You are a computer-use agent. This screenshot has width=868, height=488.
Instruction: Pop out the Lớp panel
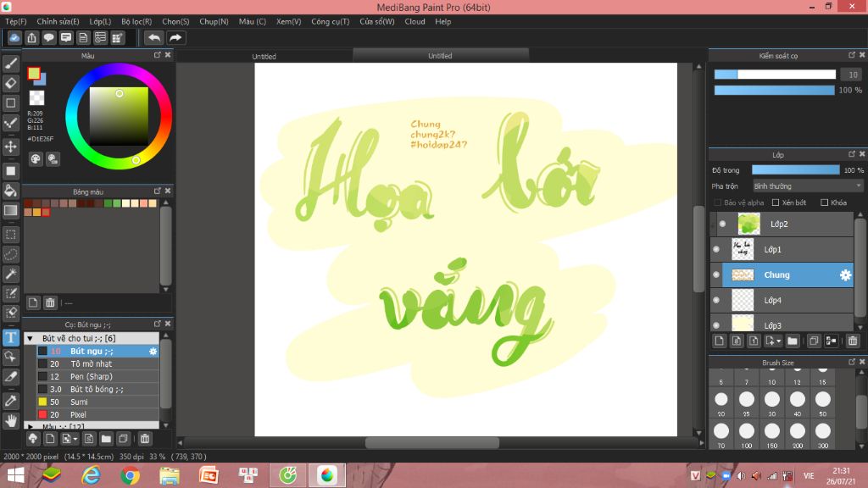pyautogui.click(x=851, y=154)
